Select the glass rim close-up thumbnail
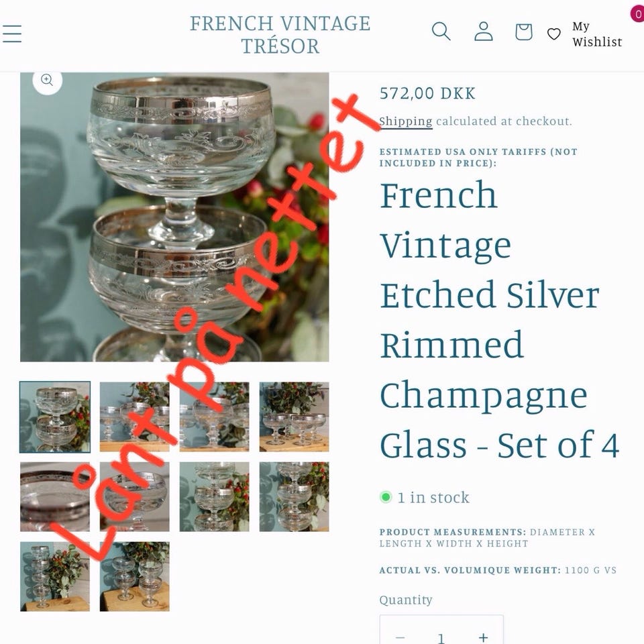 [x=55, y=496]
